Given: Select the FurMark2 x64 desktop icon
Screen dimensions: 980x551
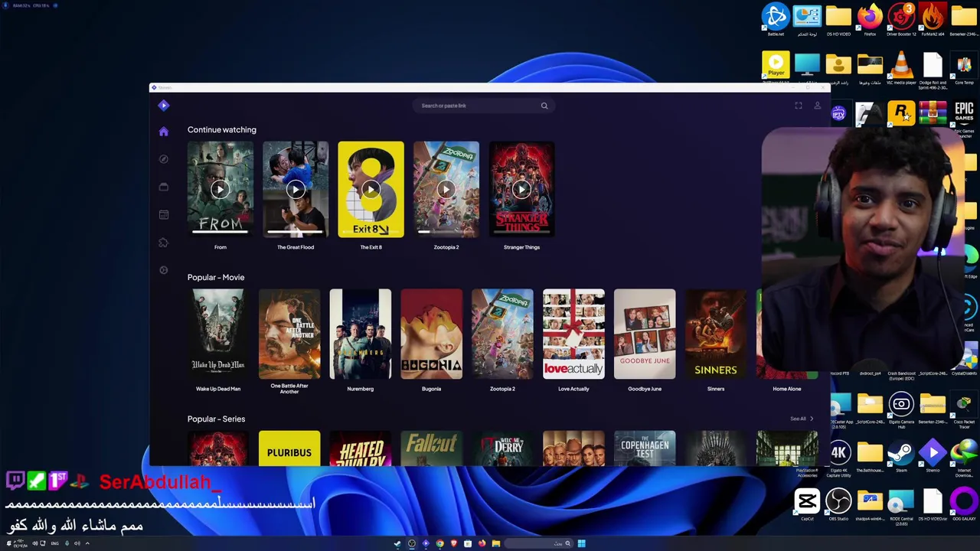Looking at the screenshot, I should click(933, 20).
